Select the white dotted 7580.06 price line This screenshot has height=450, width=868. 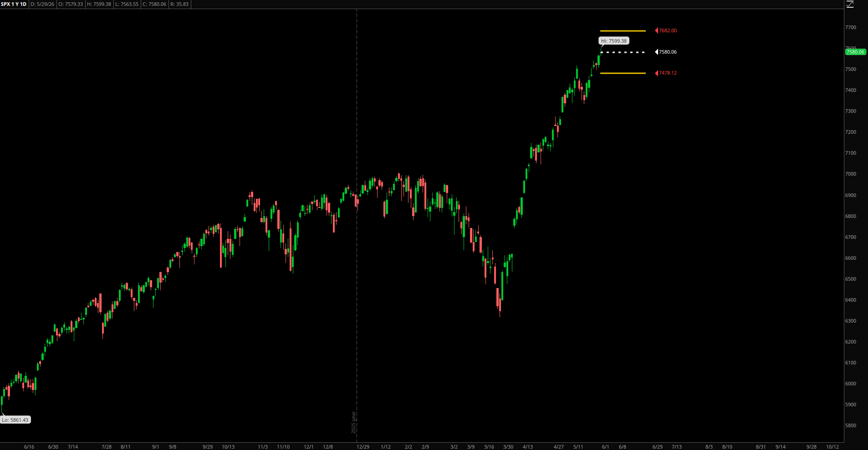[x=623, y=52]
